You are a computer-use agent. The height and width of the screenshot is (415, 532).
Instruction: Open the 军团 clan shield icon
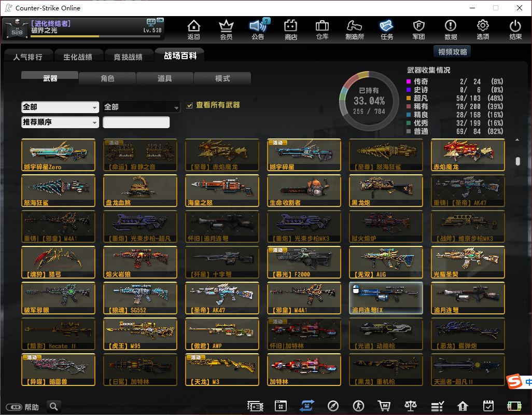click(x=418, y=30)
